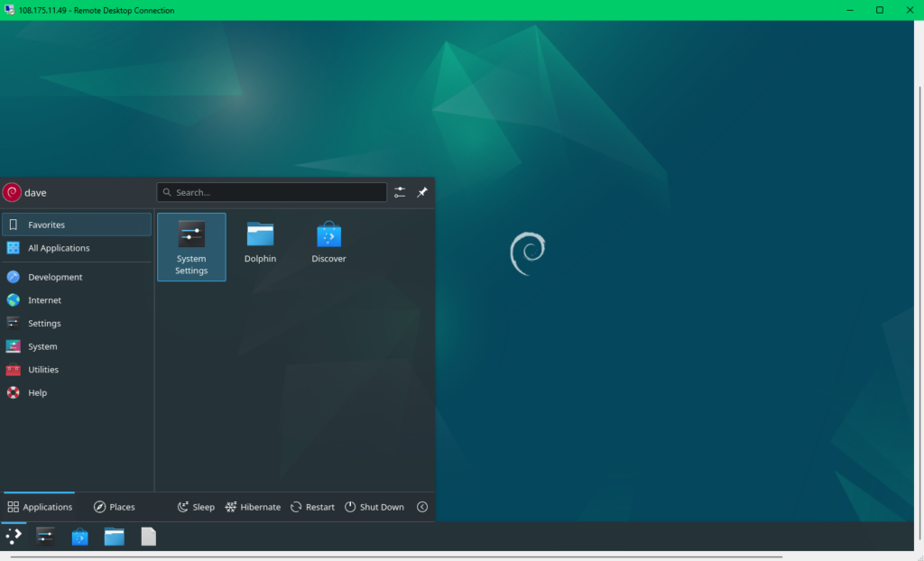Open the Development category
Screen dimensions: 924x561
(77, 277)
